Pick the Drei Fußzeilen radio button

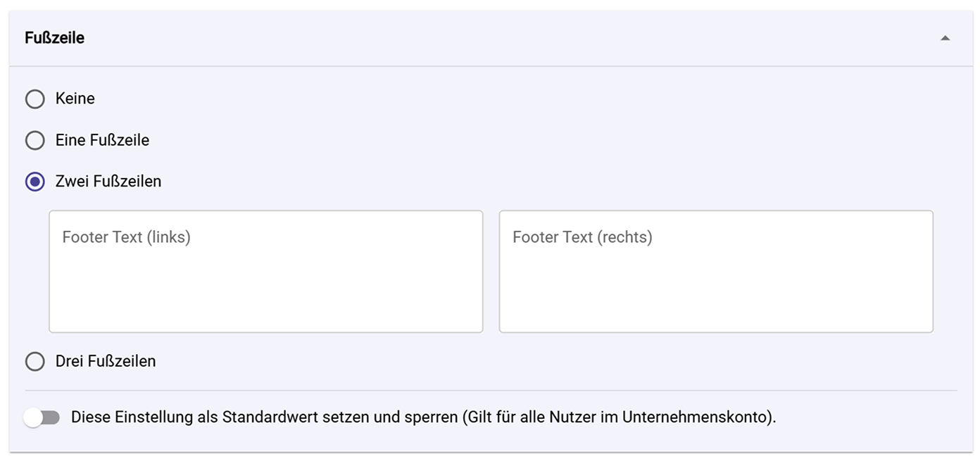coord(35,362)
